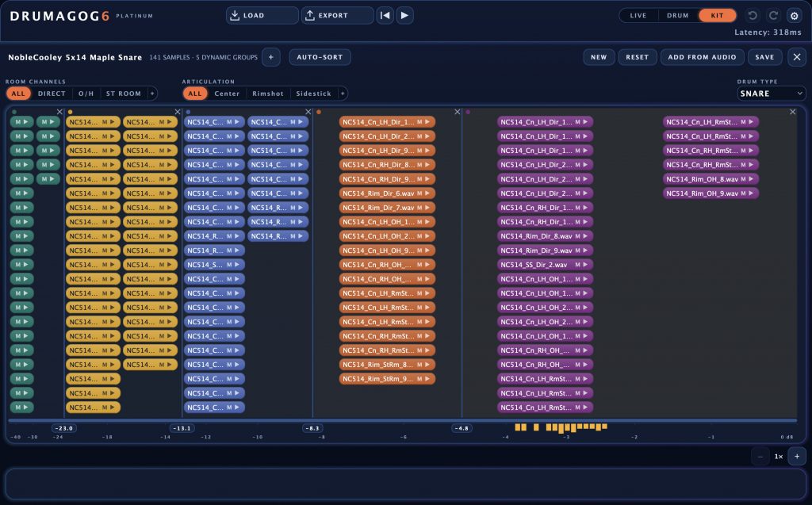The image size is (812, 505).
Task: Play the NC514_Rim_OH_8.wav sample
Action: pyautogui.click(x=751, y=179)
